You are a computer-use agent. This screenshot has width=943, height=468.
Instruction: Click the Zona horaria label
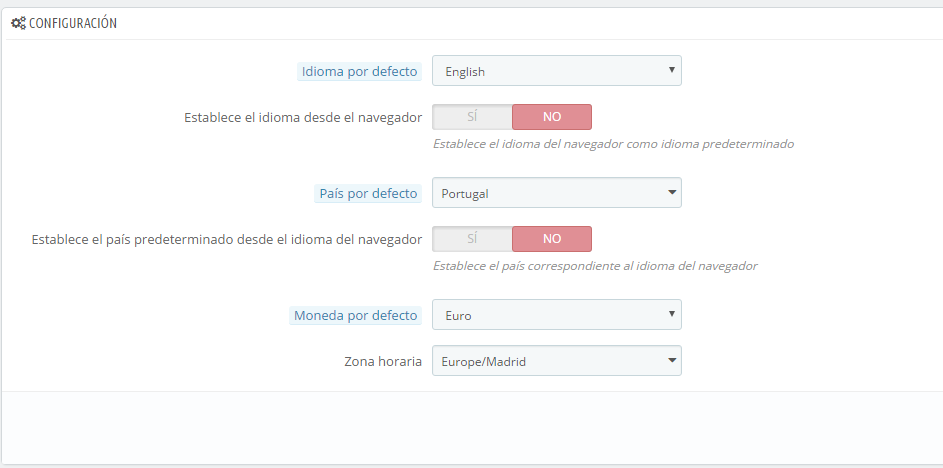pyautogui.click(x=383, y=361)
